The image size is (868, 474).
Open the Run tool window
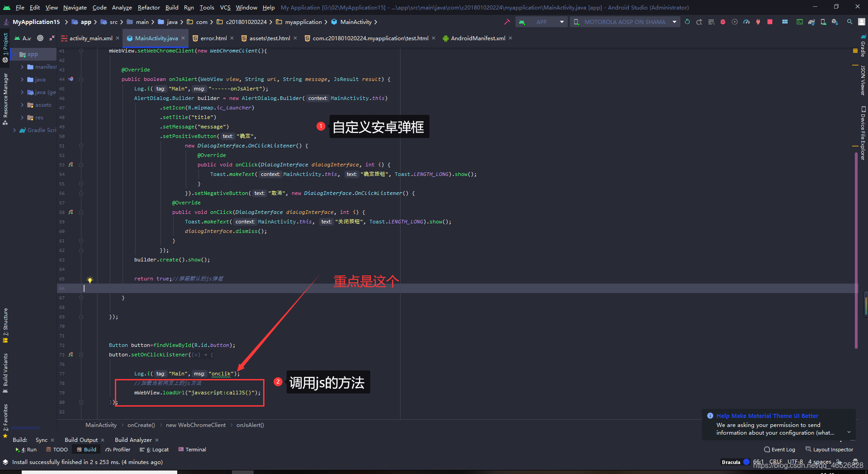[x=26, y=450]
